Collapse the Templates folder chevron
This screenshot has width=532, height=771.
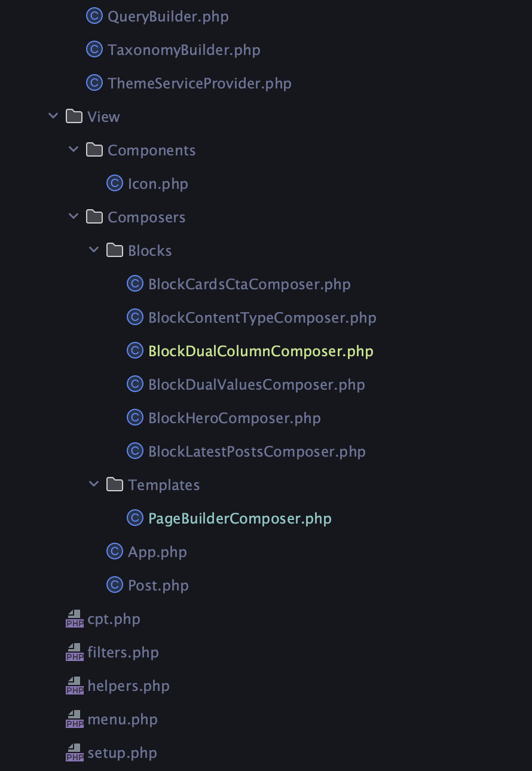click(x=94, y=484)
